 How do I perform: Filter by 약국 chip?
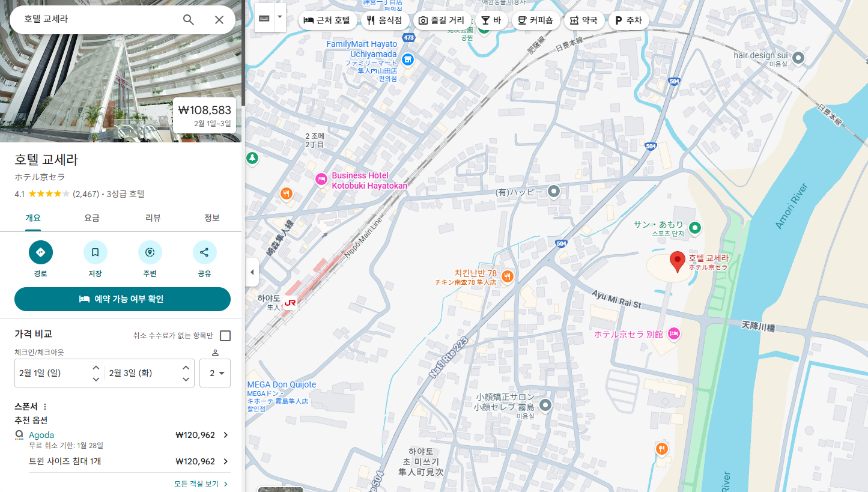pos(584,20)
